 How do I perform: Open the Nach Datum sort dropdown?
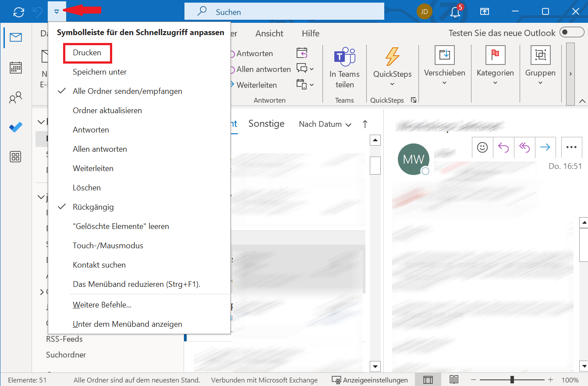(x=325, y=124)
